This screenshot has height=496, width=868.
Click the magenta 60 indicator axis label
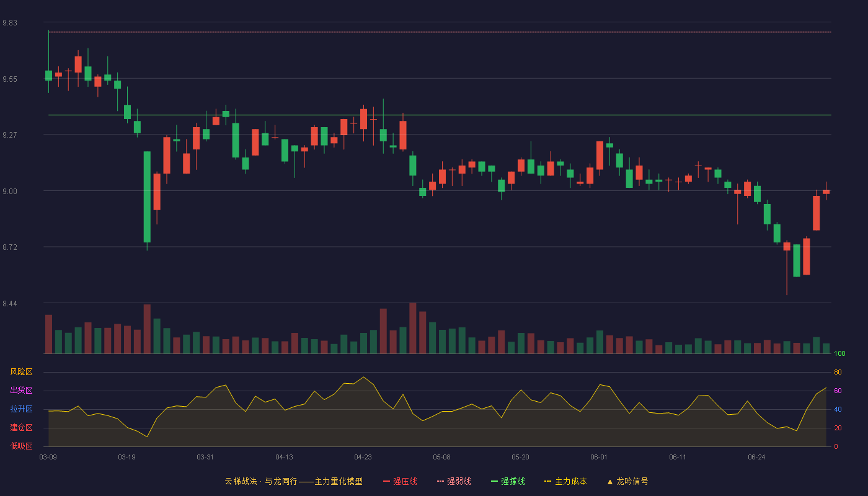coord(838,391)
